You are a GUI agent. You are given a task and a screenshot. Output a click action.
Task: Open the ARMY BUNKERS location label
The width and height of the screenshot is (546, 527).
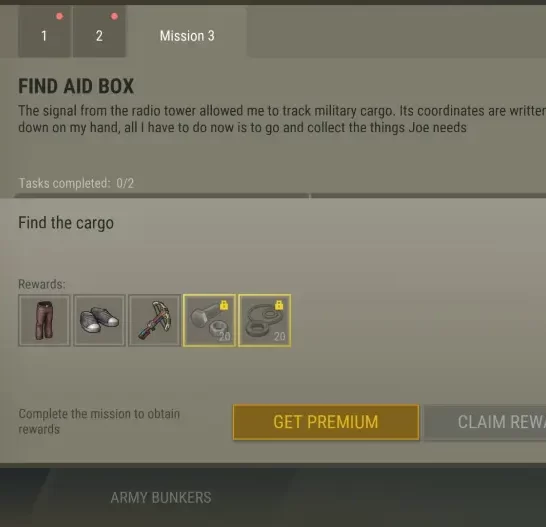pyautogui.click(x=161, y=497)
